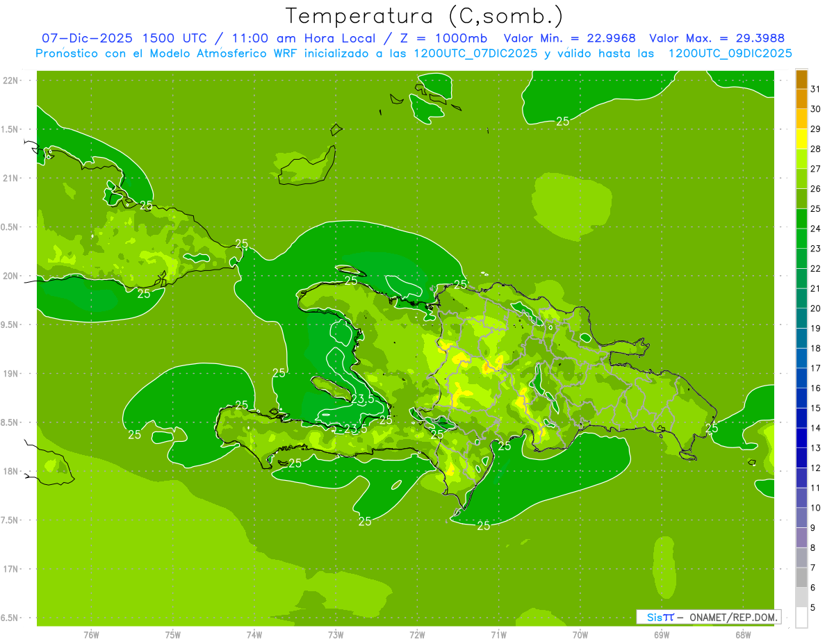Click the ONAMET/REP.DOM. logo box

tap(708, 617)
